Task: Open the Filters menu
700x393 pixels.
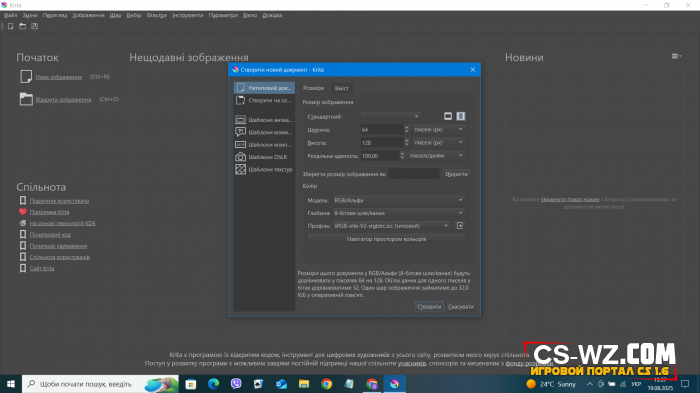Action: (x=157, y=15)
